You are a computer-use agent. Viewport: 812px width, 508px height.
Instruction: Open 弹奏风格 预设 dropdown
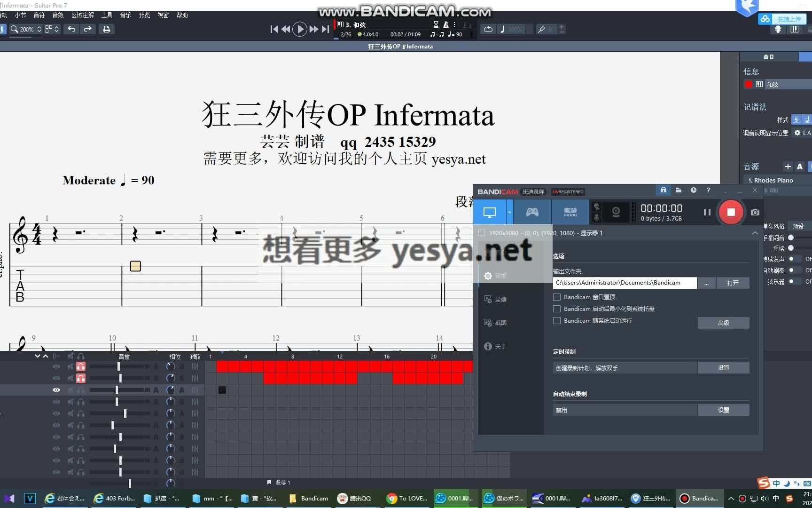799,226
